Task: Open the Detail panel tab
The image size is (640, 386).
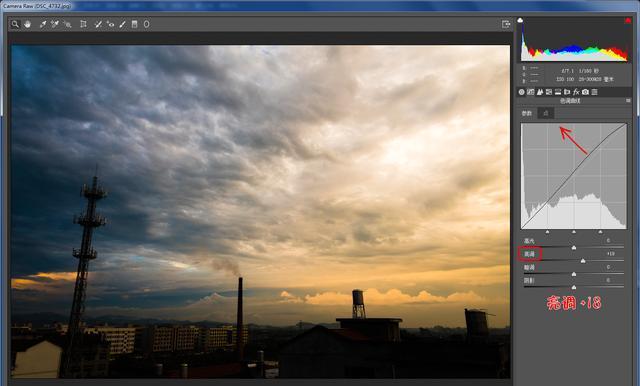Action: coord(540,92)
